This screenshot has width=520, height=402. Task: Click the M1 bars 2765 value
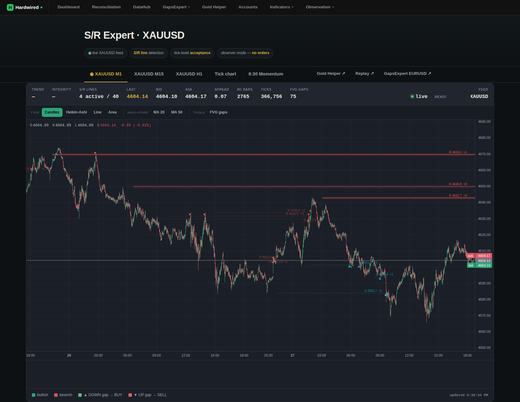pyautogui.click(x=243, y=97)
